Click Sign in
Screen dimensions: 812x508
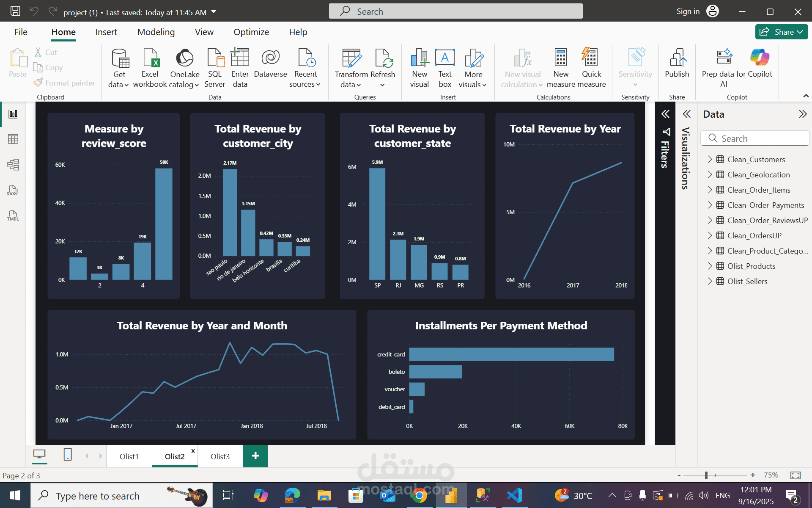click(688, 11)
